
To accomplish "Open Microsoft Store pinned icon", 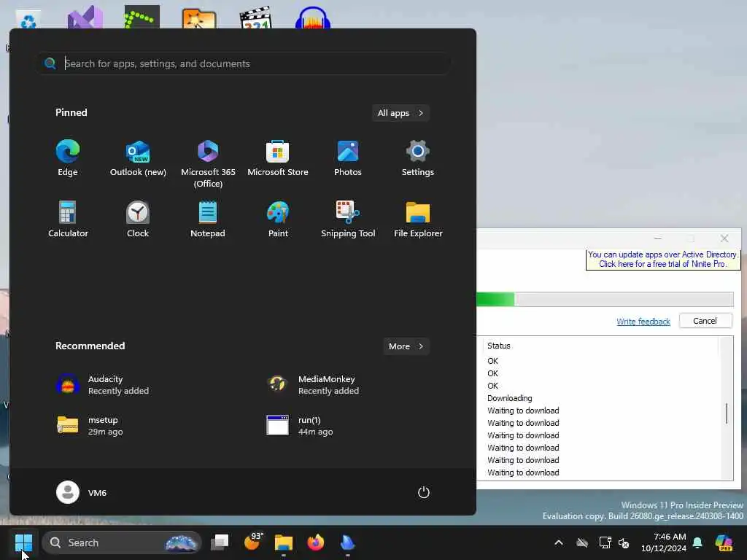I will pos(278,158).
